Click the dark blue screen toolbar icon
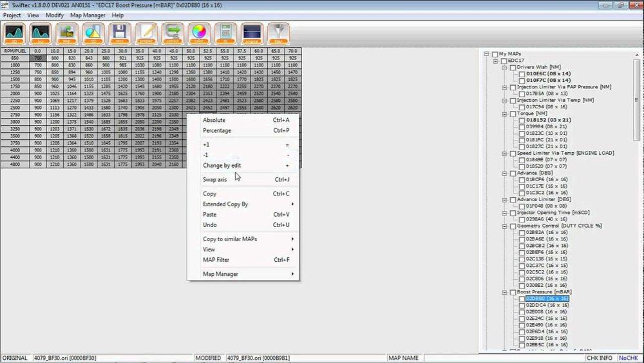The height and width of the screenshot is (363, 644). click(x=252, y=34)
